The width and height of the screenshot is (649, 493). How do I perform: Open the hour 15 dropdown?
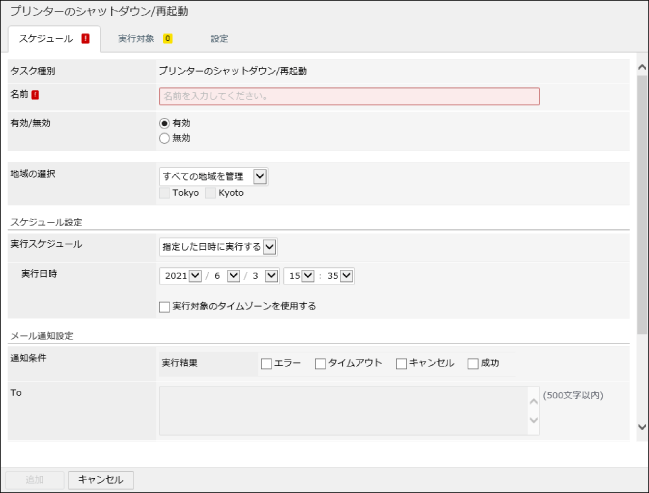point(307,276)
